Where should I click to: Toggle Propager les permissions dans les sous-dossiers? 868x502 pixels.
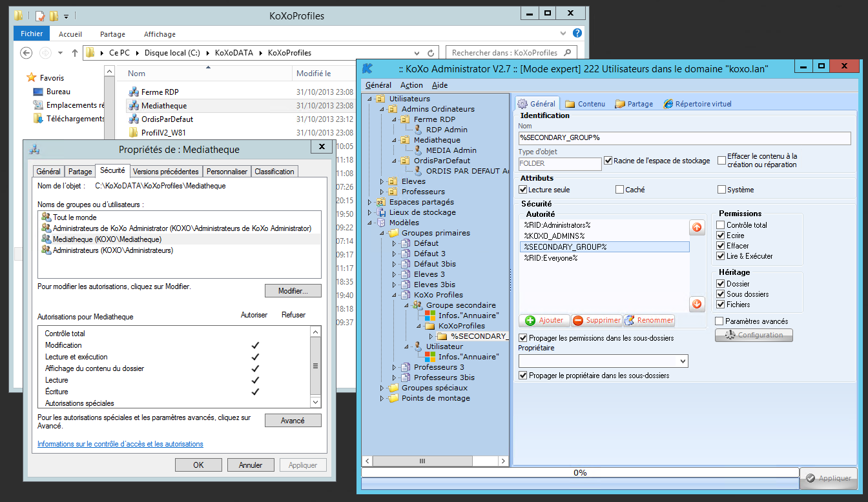tap(523, 338)
